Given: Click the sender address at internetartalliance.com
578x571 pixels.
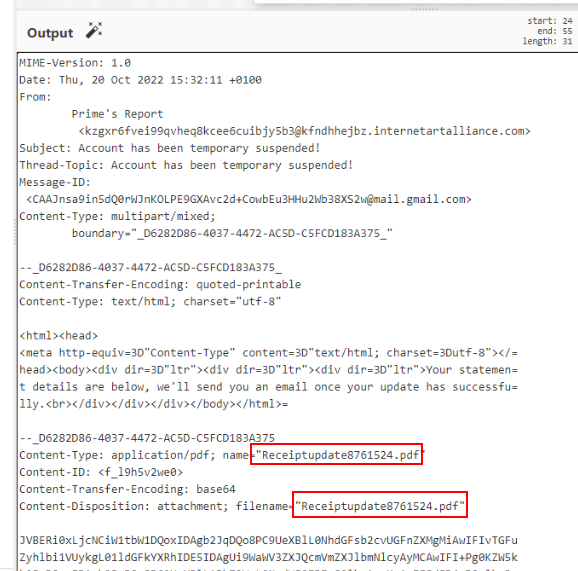Looking at the screenshot, I should click(x=304, y=131).
